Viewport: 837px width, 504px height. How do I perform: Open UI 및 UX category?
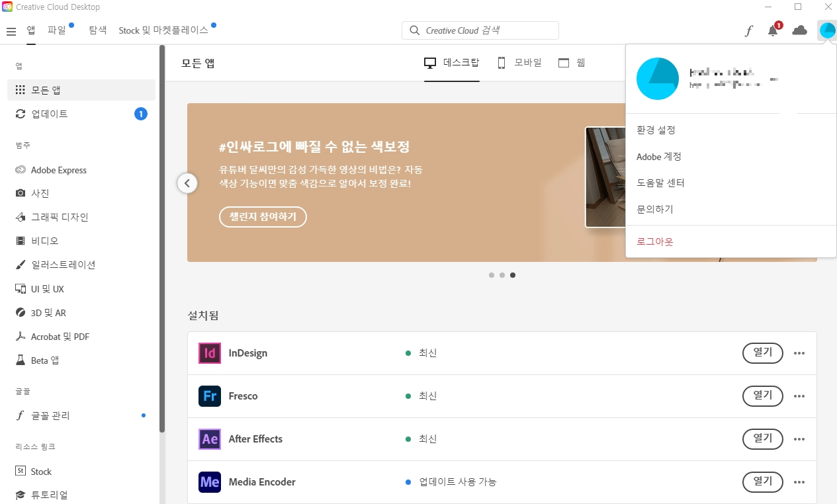point(81,289)
